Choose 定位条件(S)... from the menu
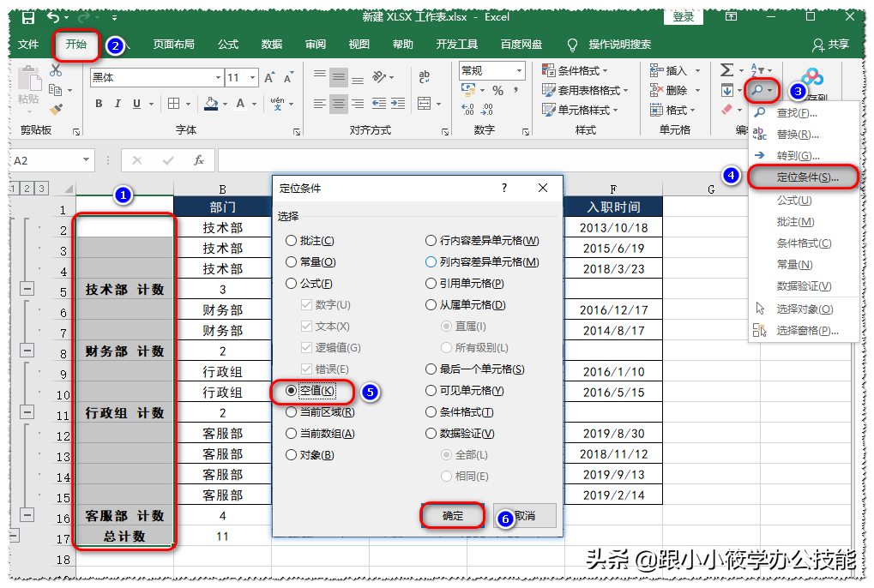Viewport: 874px width, 588px height. (x=803, y=177)
